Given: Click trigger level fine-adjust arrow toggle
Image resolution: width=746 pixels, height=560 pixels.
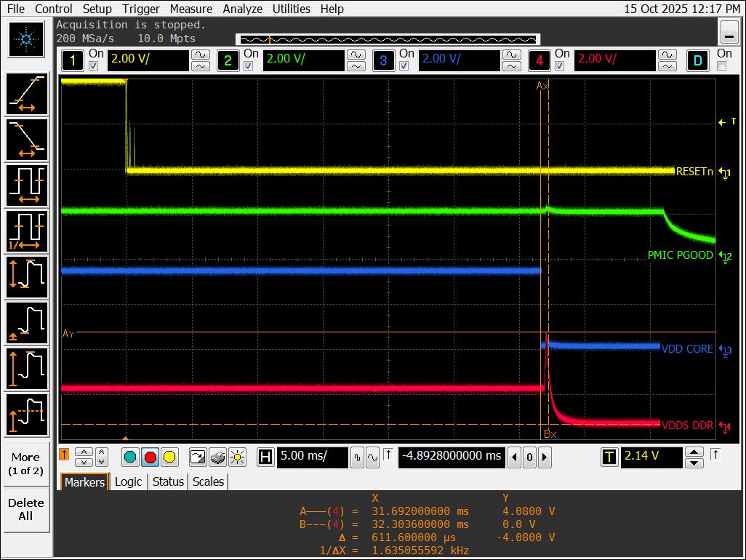Looking at the screenshot, I should click(715, 455).
